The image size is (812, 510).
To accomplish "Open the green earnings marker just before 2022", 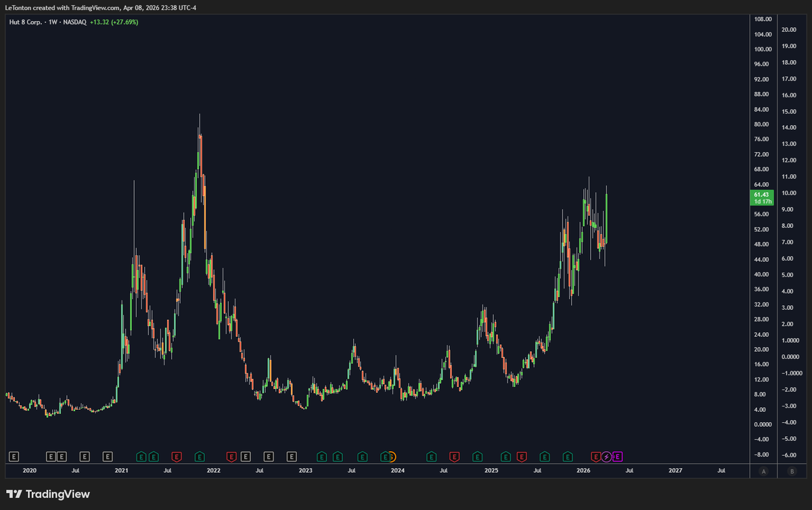I will tap(200, 457).
